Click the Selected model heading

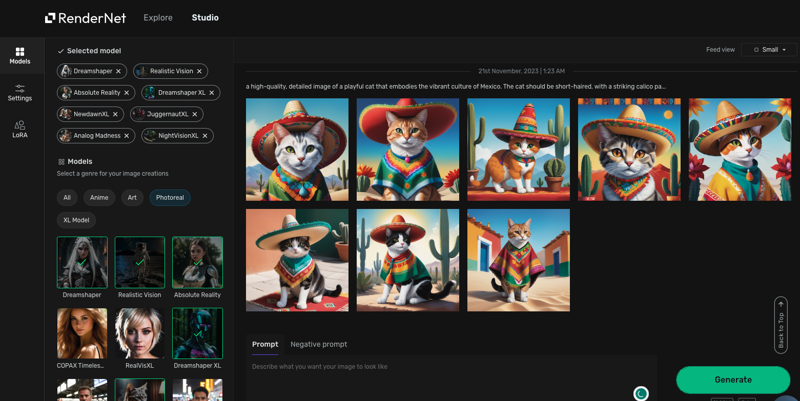tap(94, 51)
